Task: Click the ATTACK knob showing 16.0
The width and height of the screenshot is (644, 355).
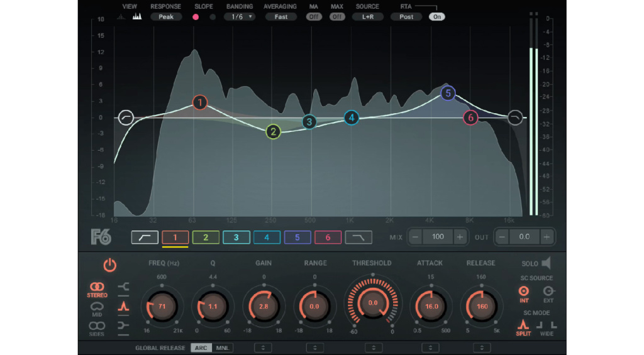Action: click(431, 306)
